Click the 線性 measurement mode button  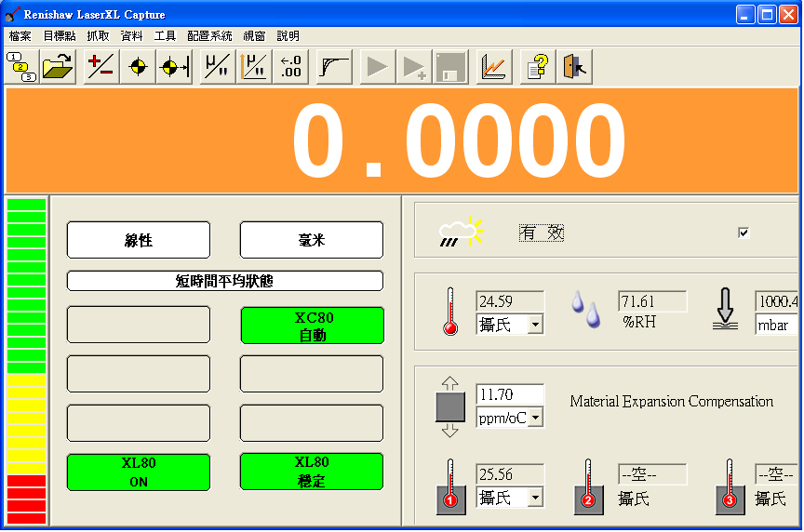pos(139,240)
